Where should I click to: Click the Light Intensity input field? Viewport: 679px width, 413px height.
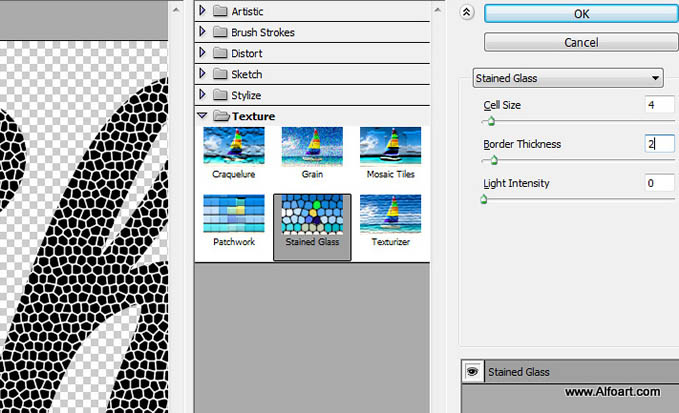coord(659,183)
